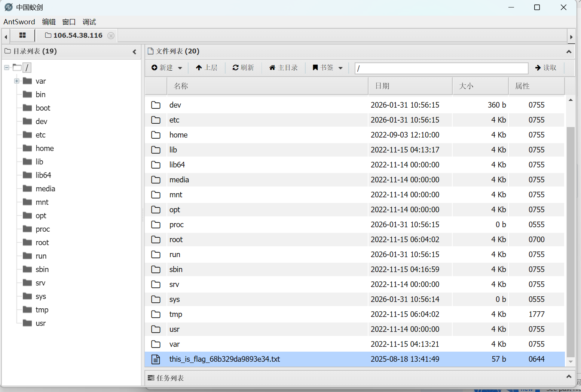Image resolution: width=581 pixels, height=392 pixels.
Task: Go to 主目录 home directory
Action: click(x=284, y=68)
